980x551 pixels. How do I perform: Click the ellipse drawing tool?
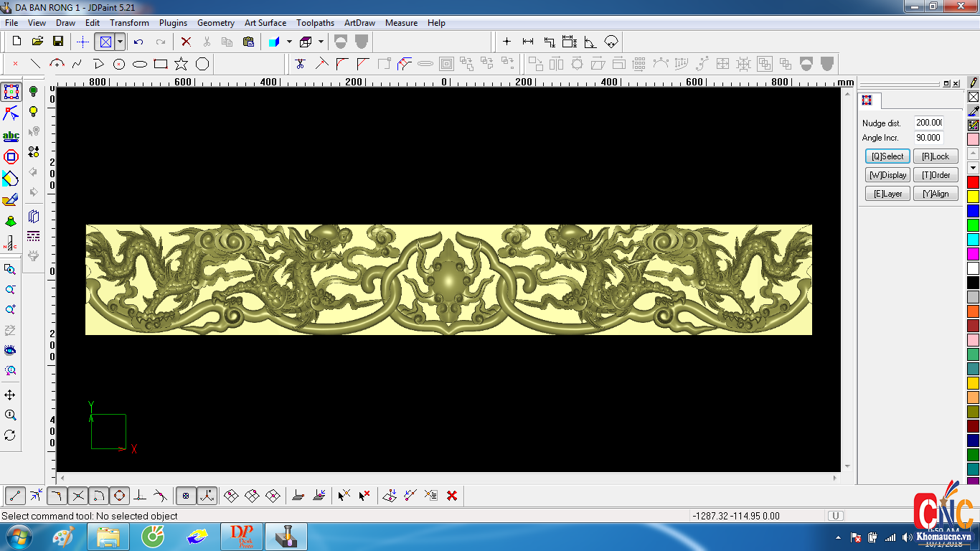140,64
